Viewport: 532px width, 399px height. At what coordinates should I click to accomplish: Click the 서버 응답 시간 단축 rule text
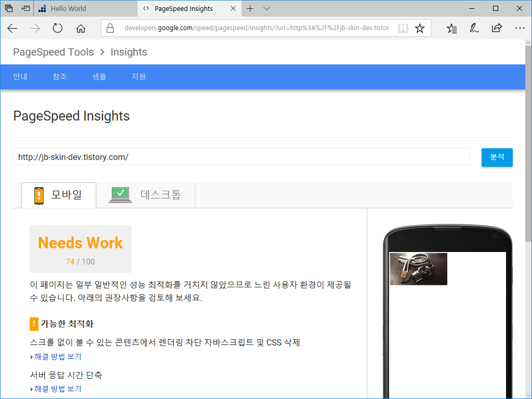coord(66,375)
